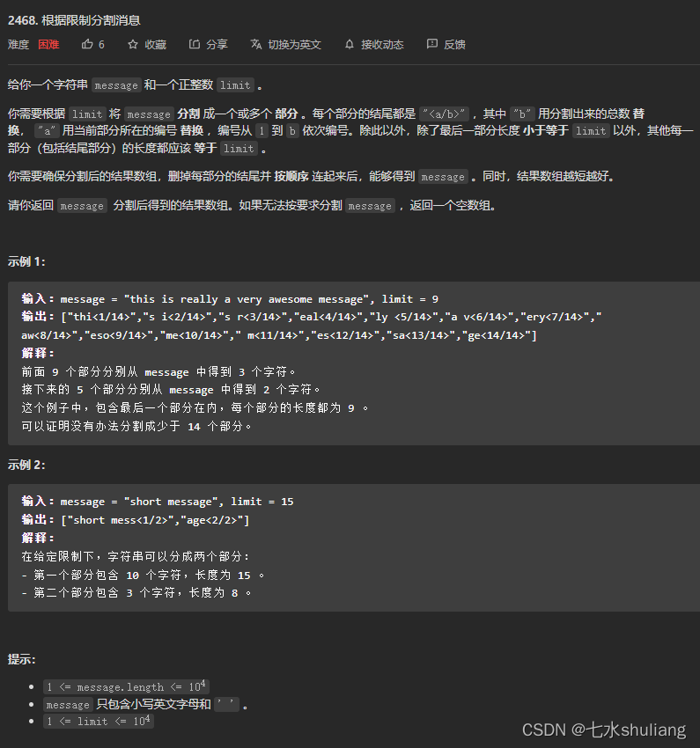
Task: Click the constraint 1 <= limit <= 10^4
Action: point(99,721)
